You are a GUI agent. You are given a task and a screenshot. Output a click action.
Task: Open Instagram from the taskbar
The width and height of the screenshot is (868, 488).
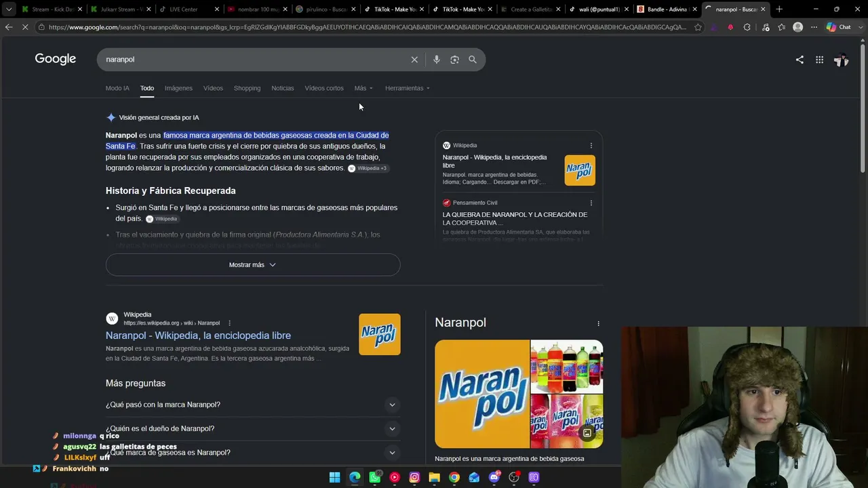point(414,477)
